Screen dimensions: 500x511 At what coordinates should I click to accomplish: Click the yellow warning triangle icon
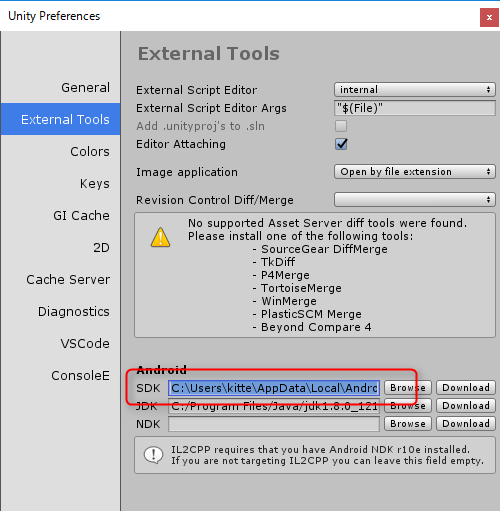pos(160,237)
